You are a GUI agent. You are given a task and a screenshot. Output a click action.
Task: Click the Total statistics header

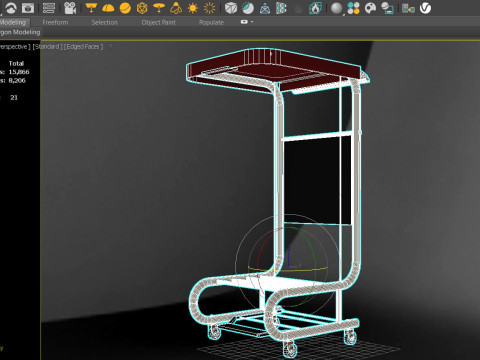(16, 63)
